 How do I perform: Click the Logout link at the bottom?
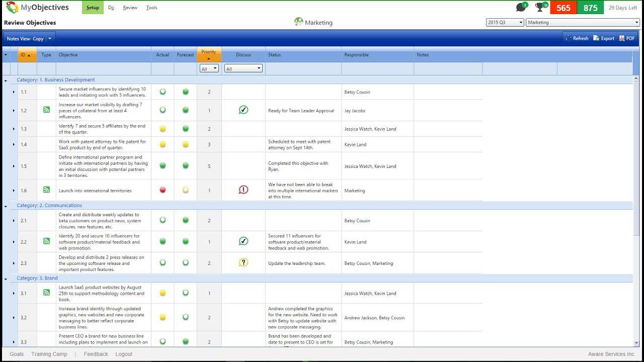[124, 353]
